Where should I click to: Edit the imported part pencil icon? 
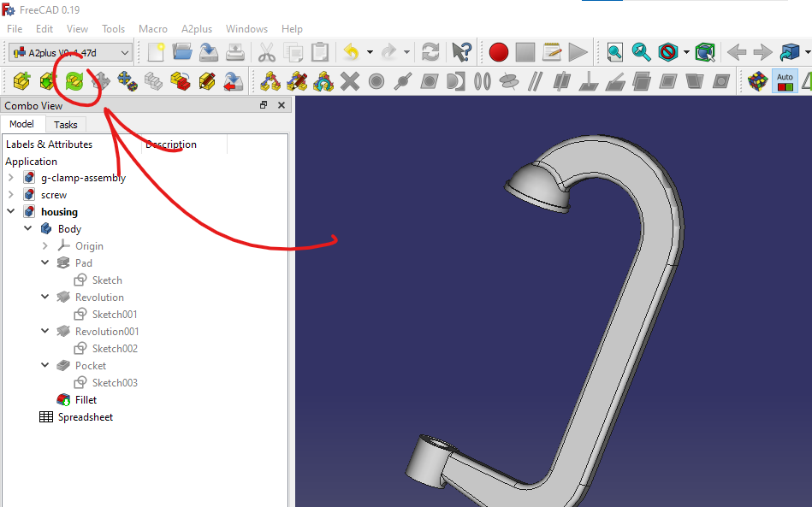[x=206, y=81]
